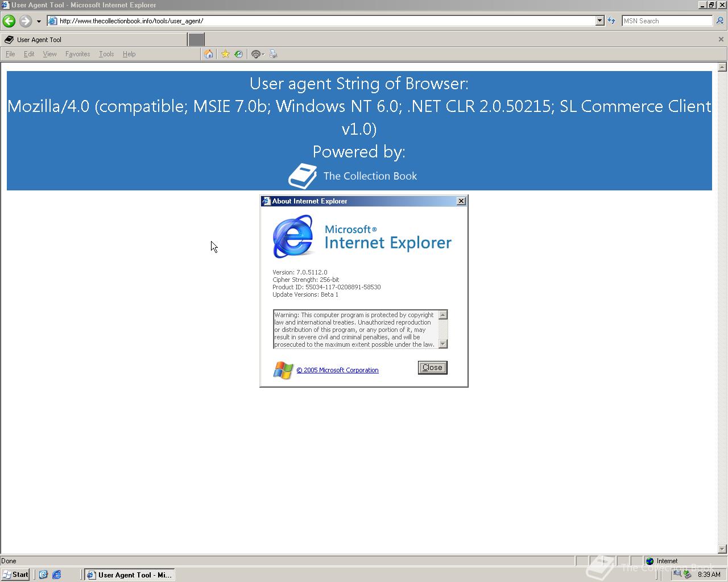Click page scrollbar down arrow
Image resolution: width=728 pixels, height=582 pixels.
click(x=722, y=549)
